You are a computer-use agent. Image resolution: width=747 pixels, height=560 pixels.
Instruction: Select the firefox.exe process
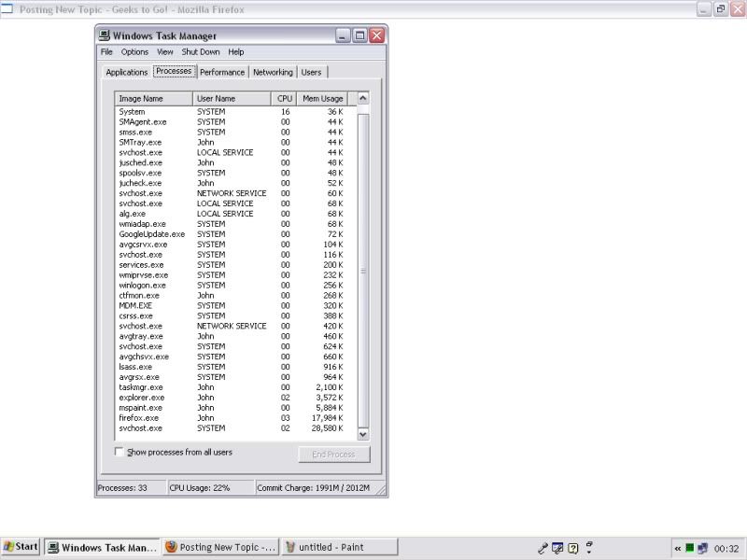236,417
